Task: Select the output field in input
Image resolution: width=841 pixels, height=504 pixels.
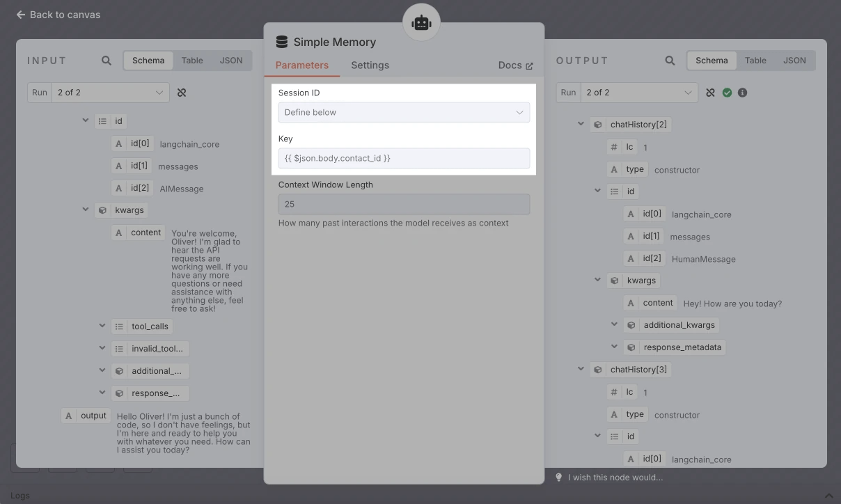Action: [86, 416]
